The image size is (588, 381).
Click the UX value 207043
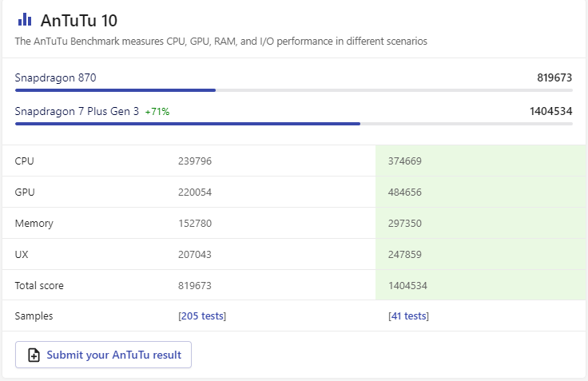[x=195, y=255]
